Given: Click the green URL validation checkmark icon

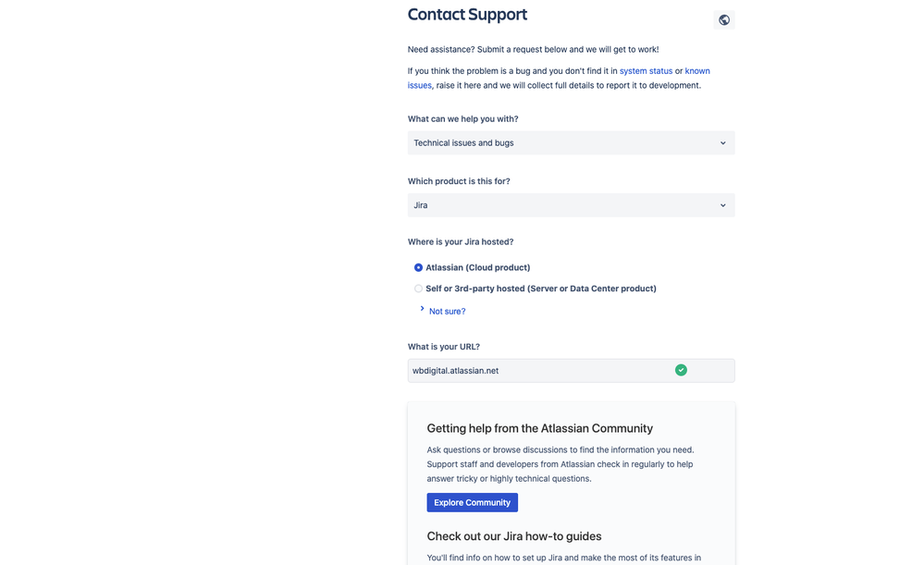Looking at the screenshot, I should coord(681,370).
